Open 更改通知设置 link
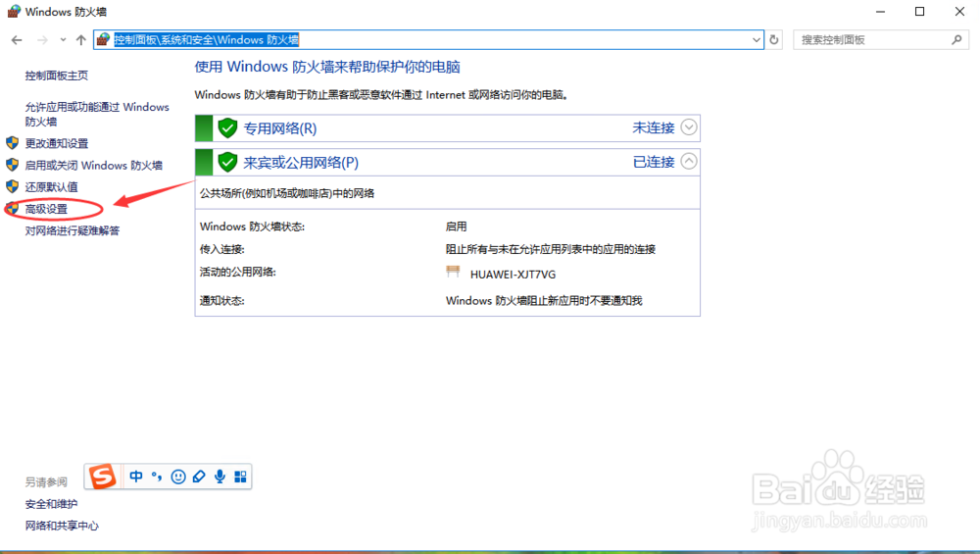 coord(56,143)
